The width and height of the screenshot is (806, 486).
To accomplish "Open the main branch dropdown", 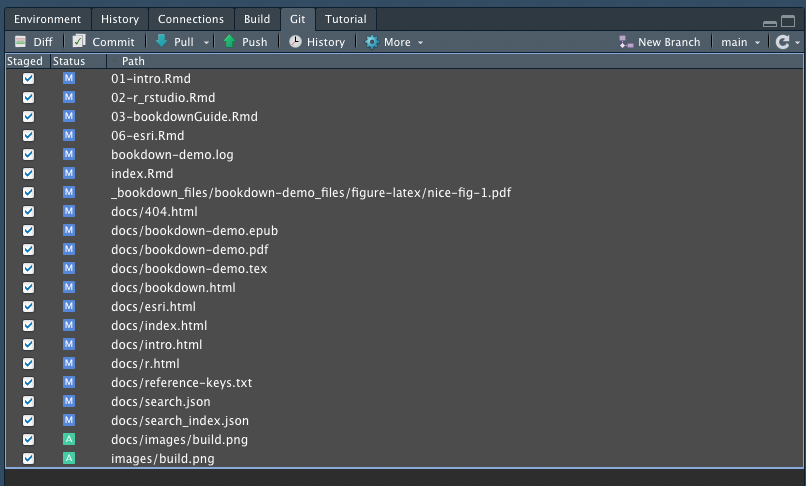I will [740, 42].
